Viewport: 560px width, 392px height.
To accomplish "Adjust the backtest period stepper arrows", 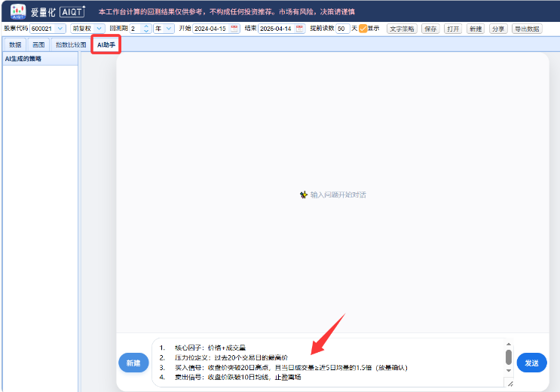I will (x=146, y=29).
